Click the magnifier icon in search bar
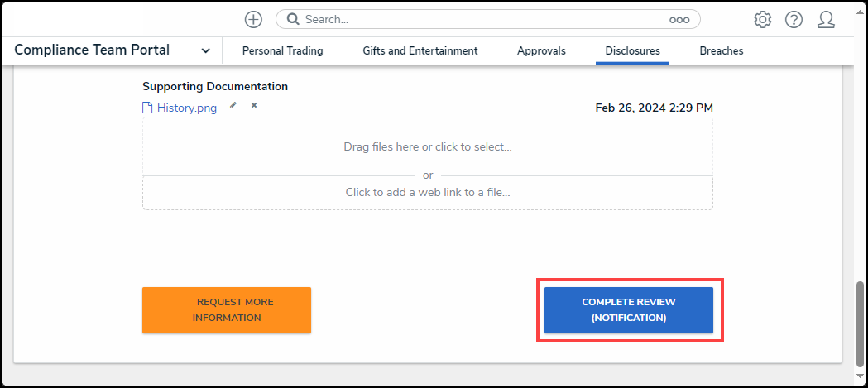The width and height of the screenshot is (868, 388). tap(292, 19)
